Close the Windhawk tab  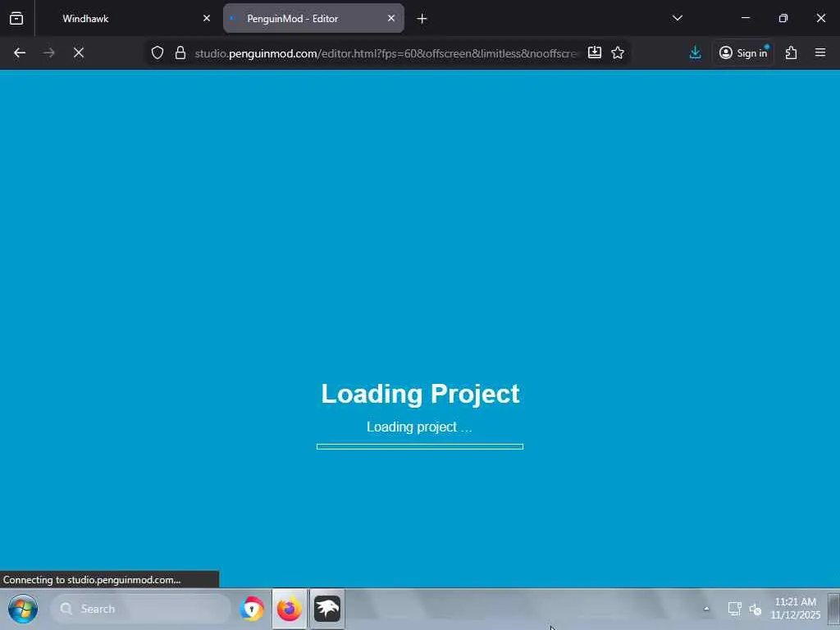[207, 18]
